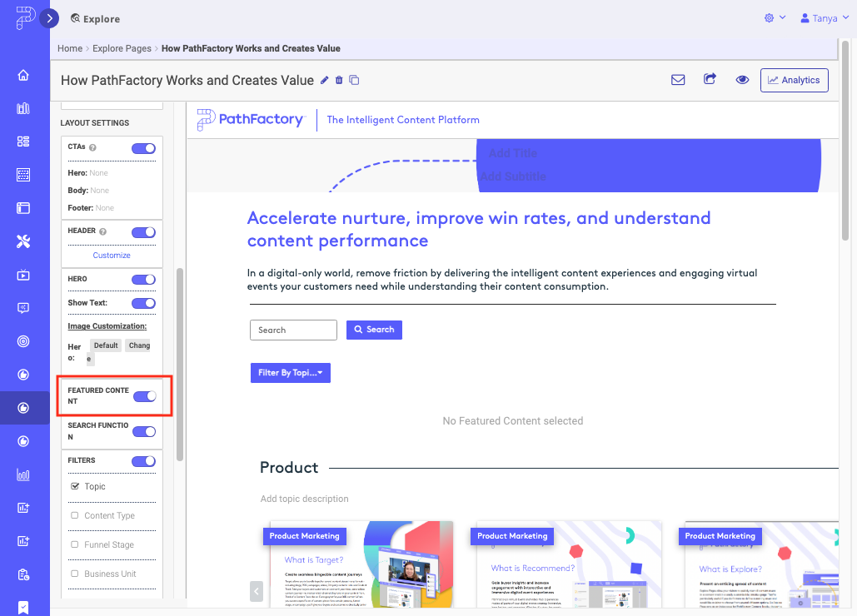The width and height of the screenshot is (857, 616).
Task: Toggle Show Text off under HERO
Action: point(144,304)
